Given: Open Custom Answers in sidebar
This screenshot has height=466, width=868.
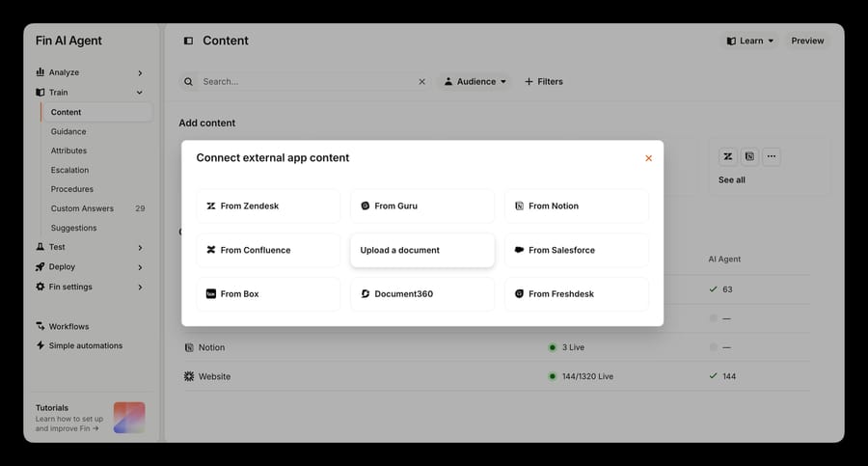Looking at the screenshot, I should 82,208.
